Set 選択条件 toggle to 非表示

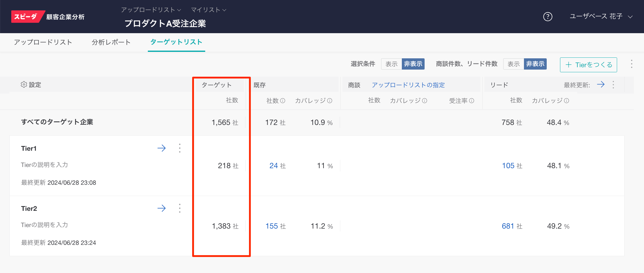(x=413, y=64)
